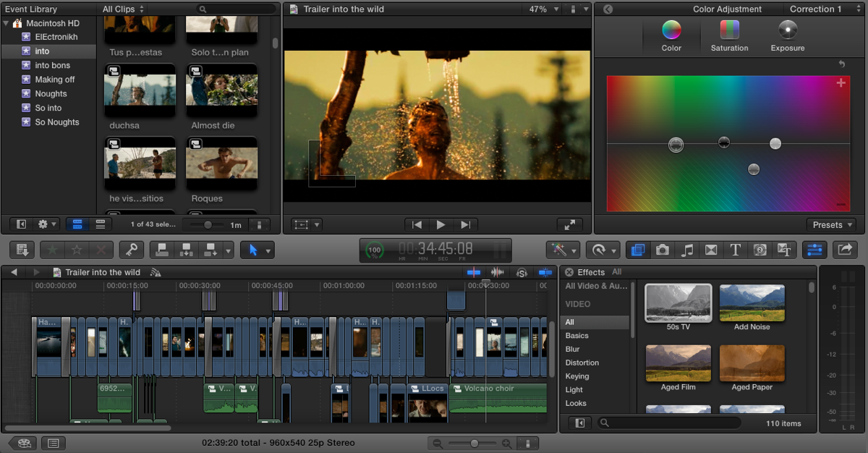
Task: Open the Photos browser (camera icon)
Action: pyautogui.click(x=662, y=250)
